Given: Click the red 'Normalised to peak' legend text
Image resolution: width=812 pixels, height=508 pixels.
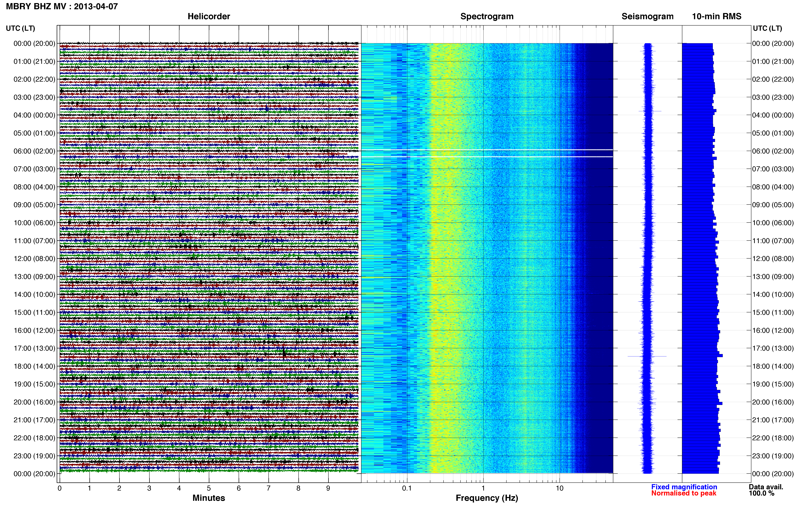Looking at the screenshot, I should (684, 494).
